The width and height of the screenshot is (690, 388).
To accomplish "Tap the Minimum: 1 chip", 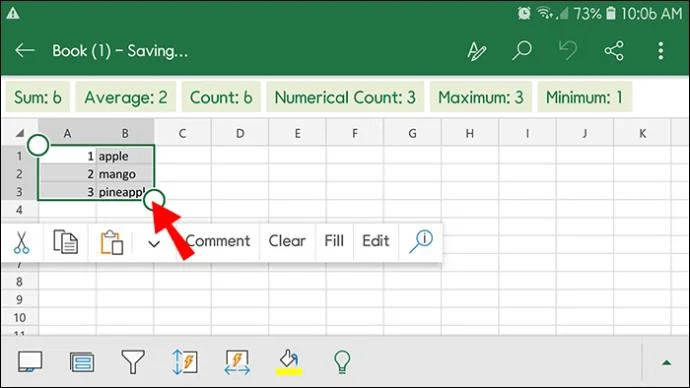I will (584, 97).
